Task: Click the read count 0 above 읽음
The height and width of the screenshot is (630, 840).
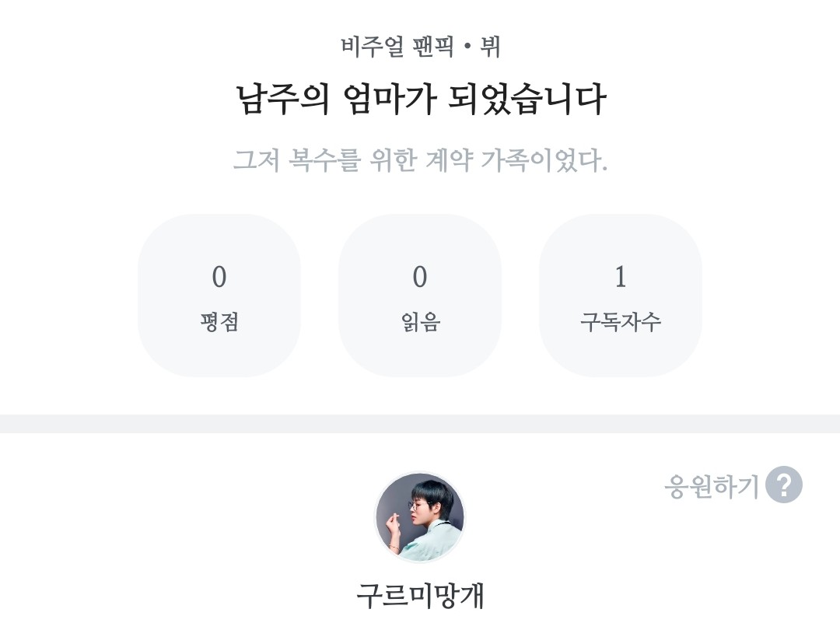Action: click(x=420, y=277)
